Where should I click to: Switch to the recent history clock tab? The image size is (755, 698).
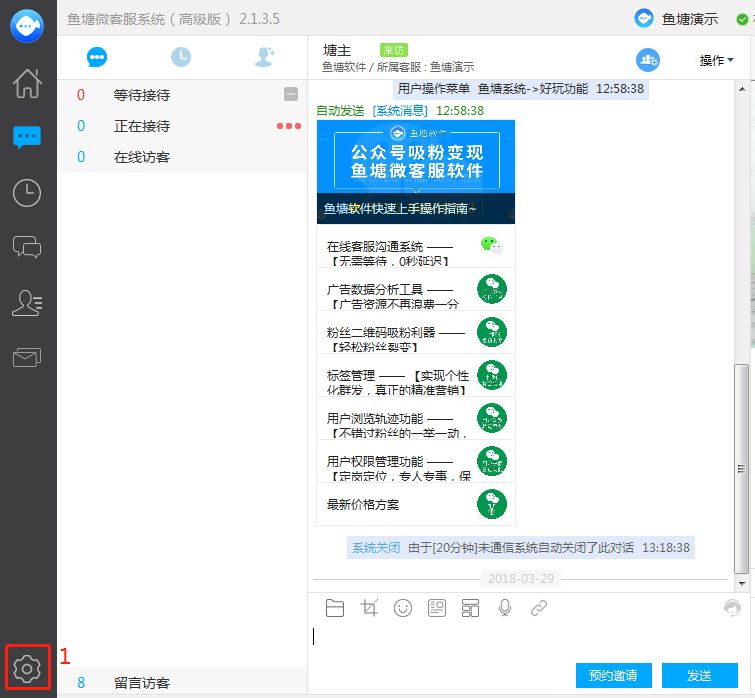(181, 57)
